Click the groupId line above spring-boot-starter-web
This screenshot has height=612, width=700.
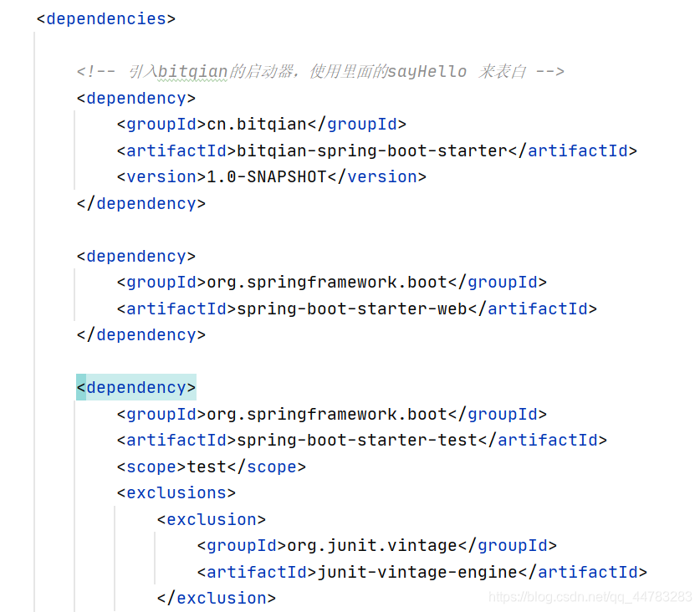(x=332, y=283)
